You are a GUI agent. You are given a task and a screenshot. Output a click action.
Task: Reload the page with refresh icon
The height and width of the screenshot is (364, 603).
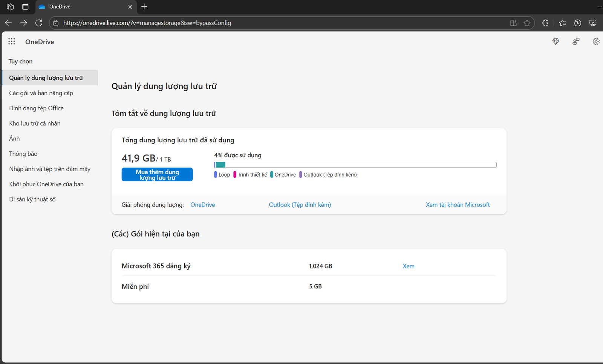(x=39, y=23)
